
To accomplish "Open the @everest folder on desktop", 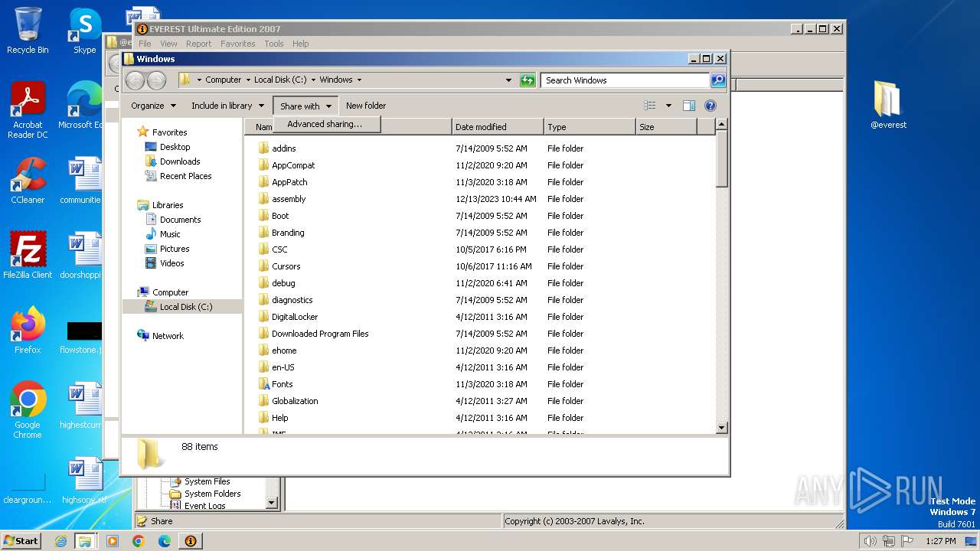I will pyautogui.click(x=888, y=106).
